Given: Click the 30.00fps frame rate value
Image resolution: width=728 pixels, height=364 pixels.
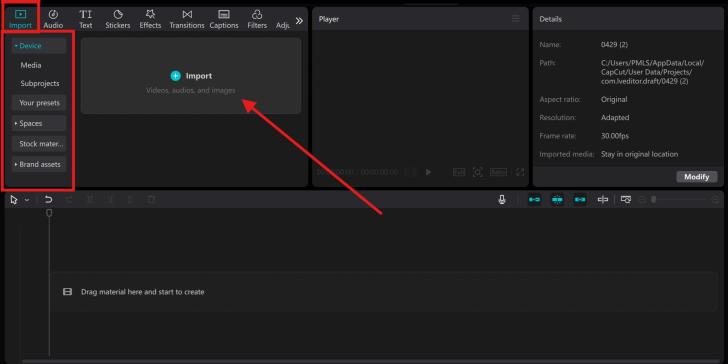Looking at the screenshot, I should click(615, 136).
